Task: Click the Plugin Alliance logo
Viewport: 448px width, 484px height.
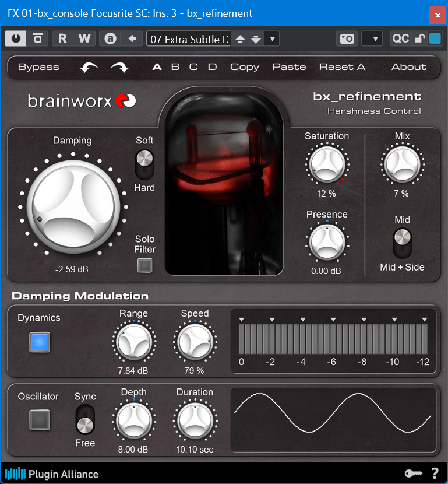Action: [x=52, y=474]
